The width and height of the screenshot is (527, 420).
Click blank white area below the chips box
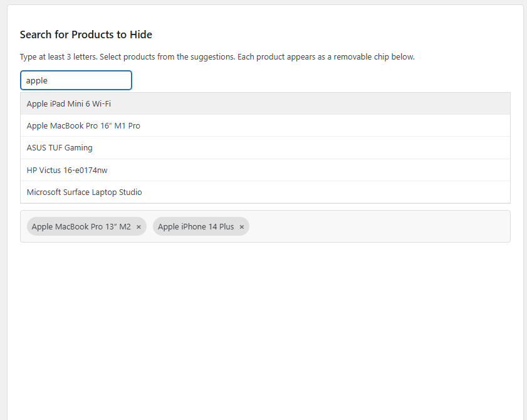265,330
